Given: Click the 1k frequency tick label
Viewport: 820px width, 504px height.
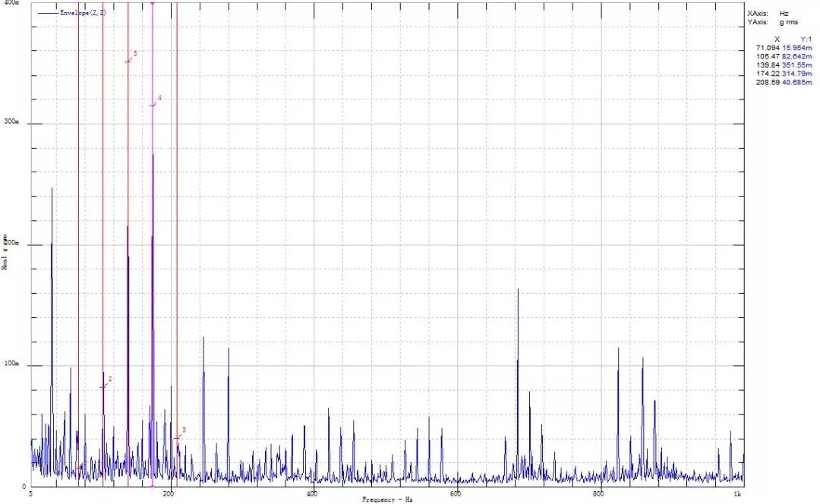Looking at the screenshot, I should 738,493.
